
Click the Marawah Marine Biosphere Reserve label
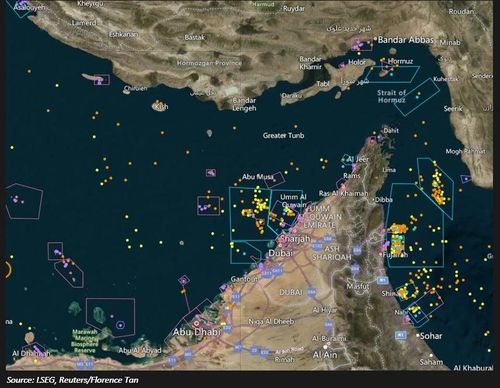85,341
